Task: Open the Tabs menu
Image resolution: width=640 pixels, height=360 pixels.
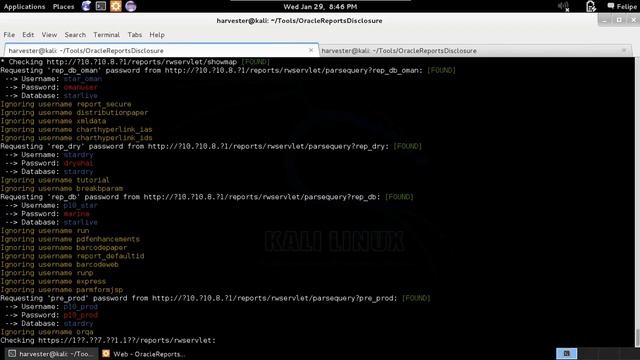Action: pyautogui.click(x=135, y=35)
